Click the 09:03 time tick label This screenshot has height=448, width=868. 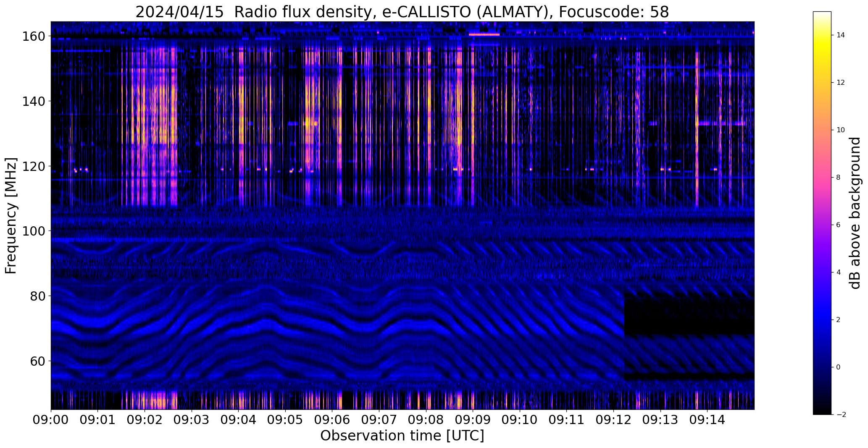(x=192, y=420)
